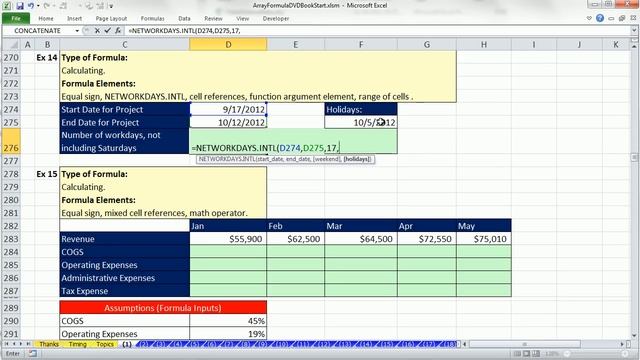
Task: Go to last sheet navigation arrow
Action: coord(28,344)
